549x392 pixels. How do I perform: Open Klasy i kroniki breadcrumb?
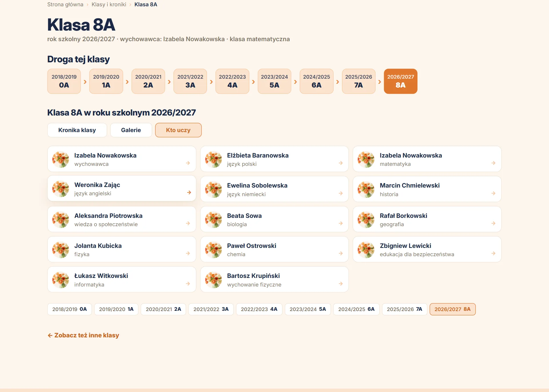[x=109, y=5]
